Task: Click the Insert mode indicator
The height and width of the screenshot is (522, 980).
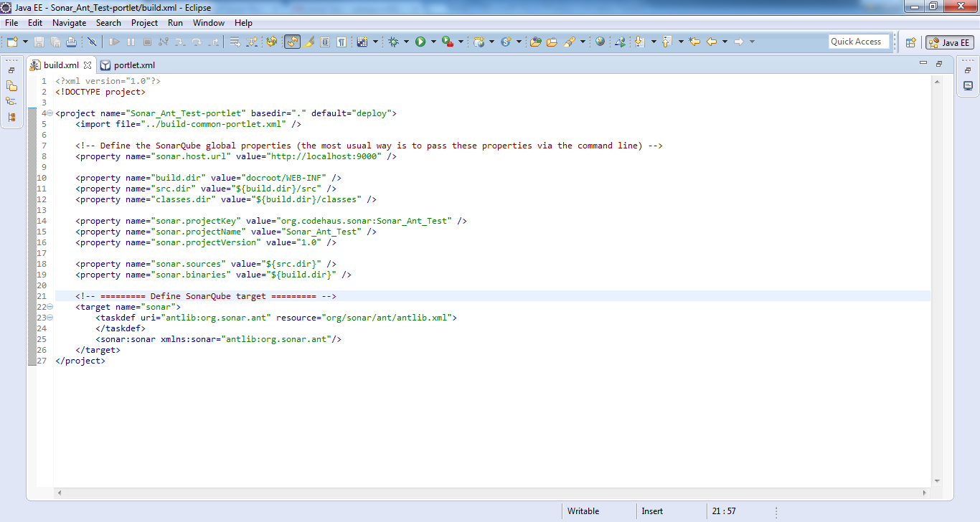Action: (651, 511)
